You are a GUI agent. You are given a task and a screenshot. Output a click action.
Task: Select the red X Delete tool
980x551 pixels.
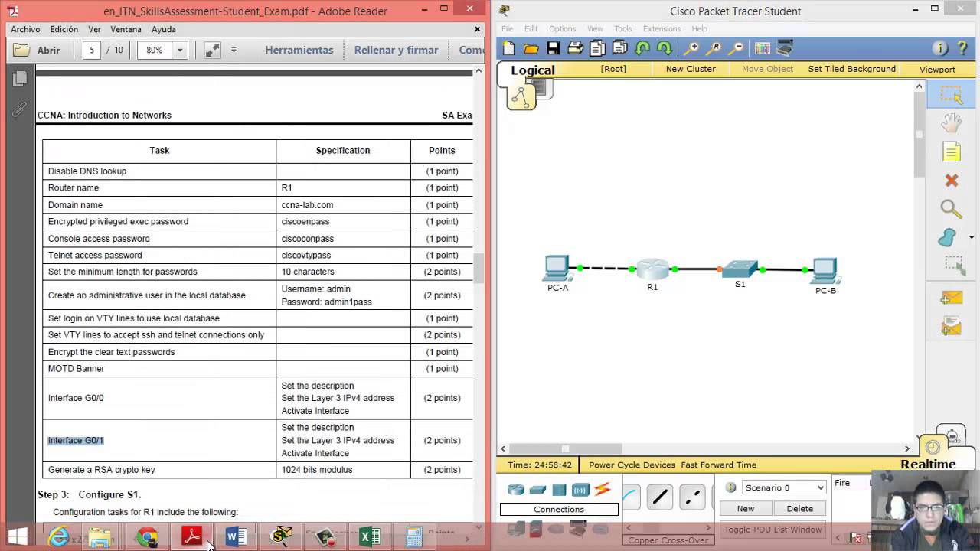coord(951,181)
